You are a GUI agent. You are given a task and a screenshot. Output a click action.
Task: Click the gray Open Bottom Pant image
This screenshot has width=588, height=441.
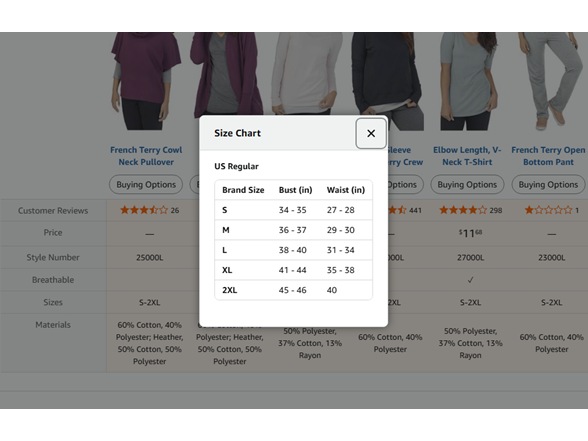click(x=549, y=81)
